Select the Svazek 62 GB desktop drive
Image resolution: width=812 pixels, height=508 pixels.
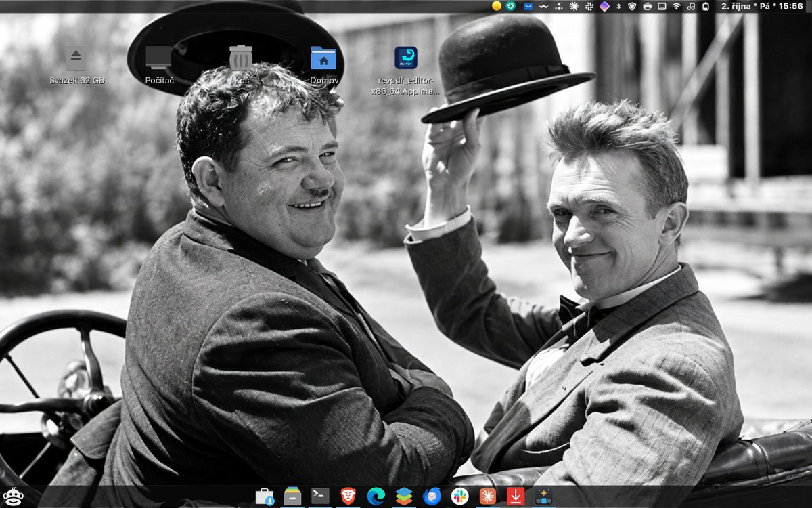(x=76, y=65)
